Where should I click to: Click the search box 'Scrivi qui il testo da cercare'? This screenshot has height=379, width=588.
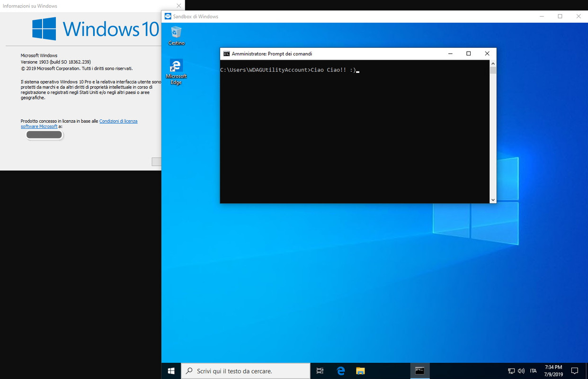tap(246, 371)
